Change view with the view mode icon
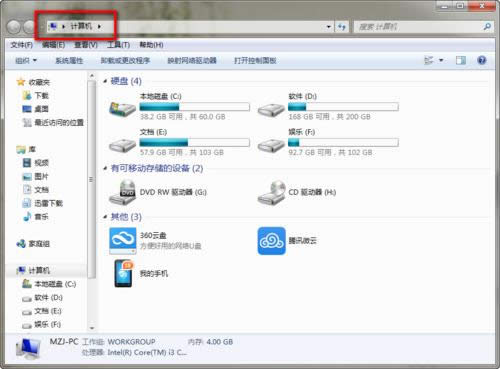500x369 pixels. click(x=429, y=60)
